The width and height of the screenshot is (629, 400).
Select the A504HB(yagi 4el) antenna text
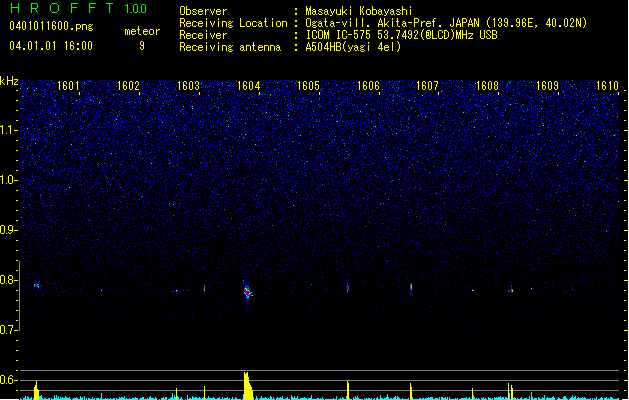pos(353,47)
